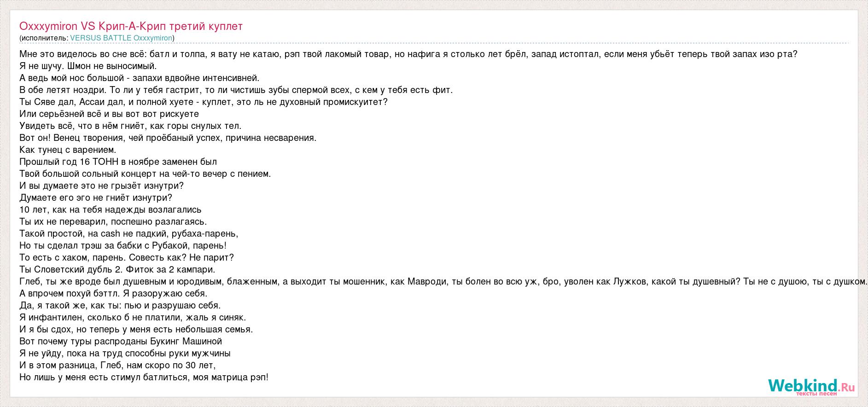Click the line Такой простой, на cash не падкий
Image resolution: width=868 pixels, height=407 pixels.
pos(129,233)
